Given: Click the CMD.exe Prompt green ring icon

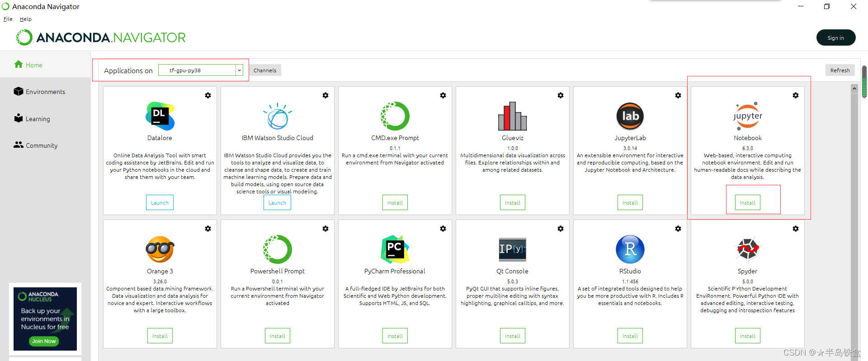Looking at the screenshot, I should pos(395,116).
